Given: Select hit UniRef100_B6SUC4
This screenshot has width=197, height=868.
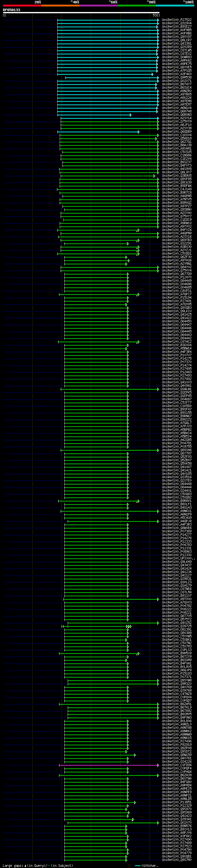Looking at the screenshot, I should click(x=176, y=88).
